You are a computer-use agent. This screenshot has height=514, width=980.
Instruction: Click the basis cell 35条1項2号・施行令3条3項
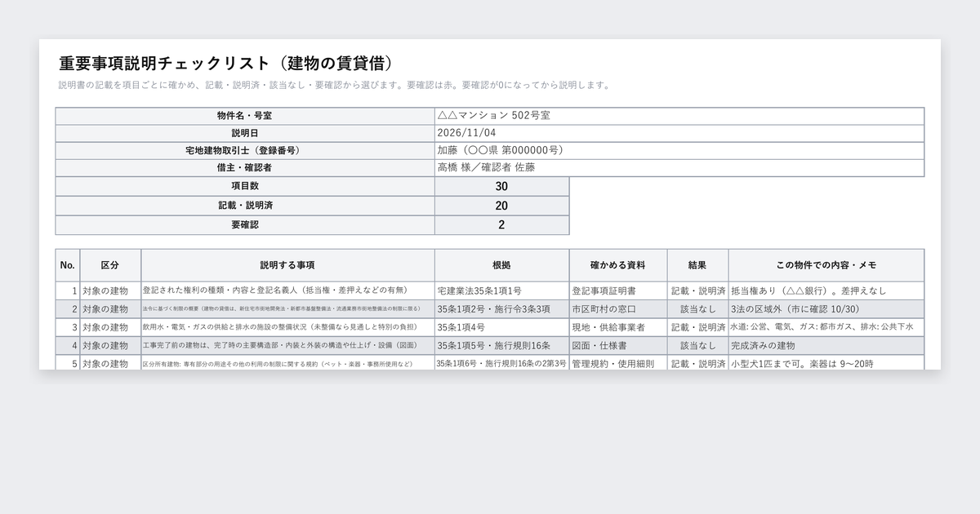pyautogui.click(x=501, y=309)
